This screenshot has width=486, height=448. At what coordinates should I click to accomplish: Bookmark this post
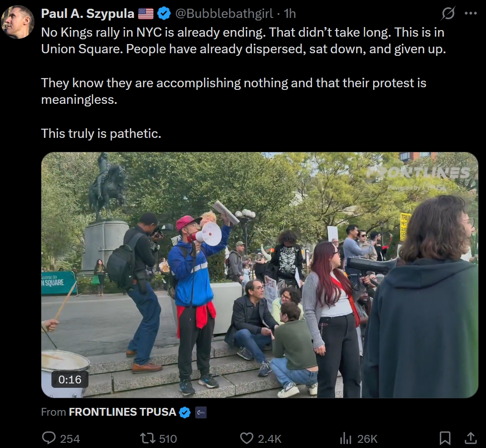pyautogui.click(x=445, y=438)
